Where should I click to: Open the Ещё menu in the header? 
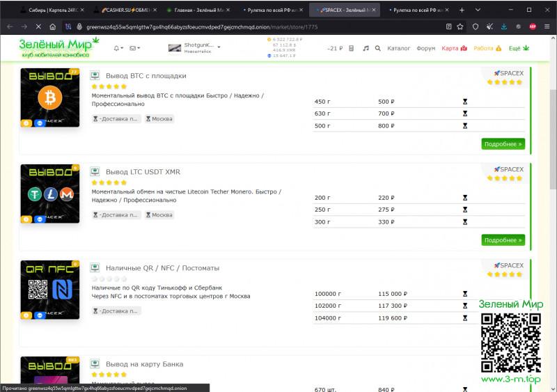coord(519,49)
